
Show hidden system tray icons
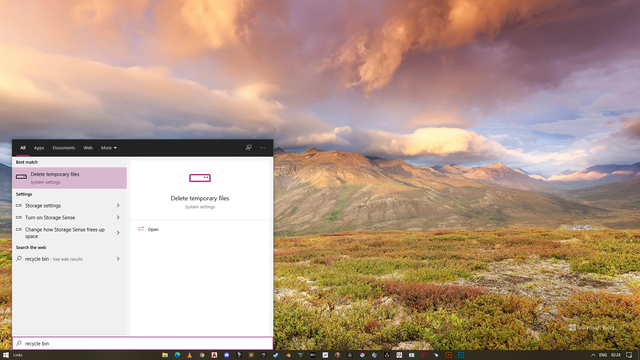593,355
